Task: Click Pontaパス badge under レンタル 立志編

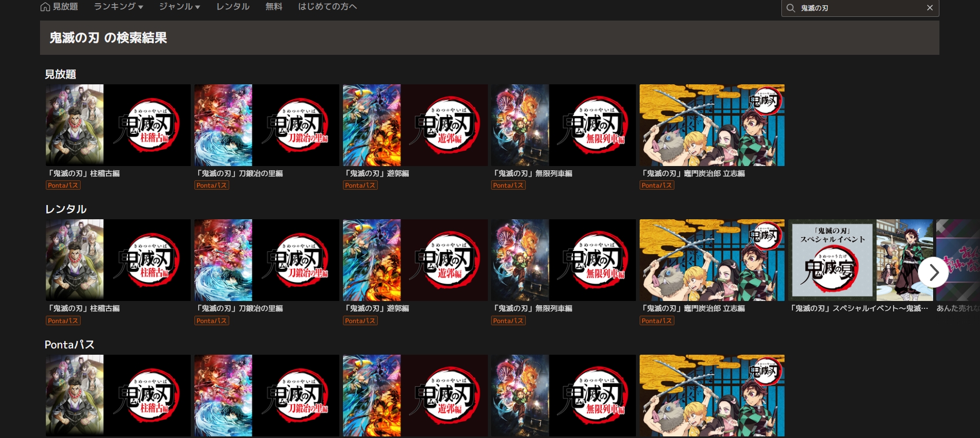Action: click(657, 321)
